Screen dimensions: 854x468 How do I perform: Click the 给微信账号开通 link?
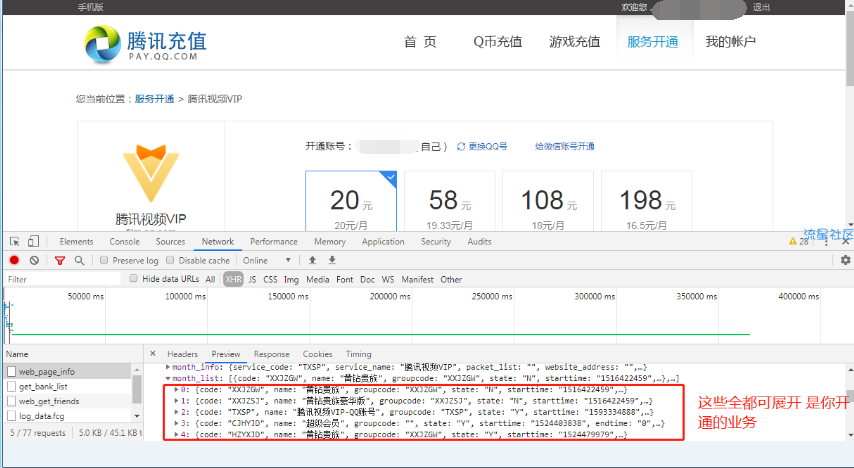coord(565,146)
